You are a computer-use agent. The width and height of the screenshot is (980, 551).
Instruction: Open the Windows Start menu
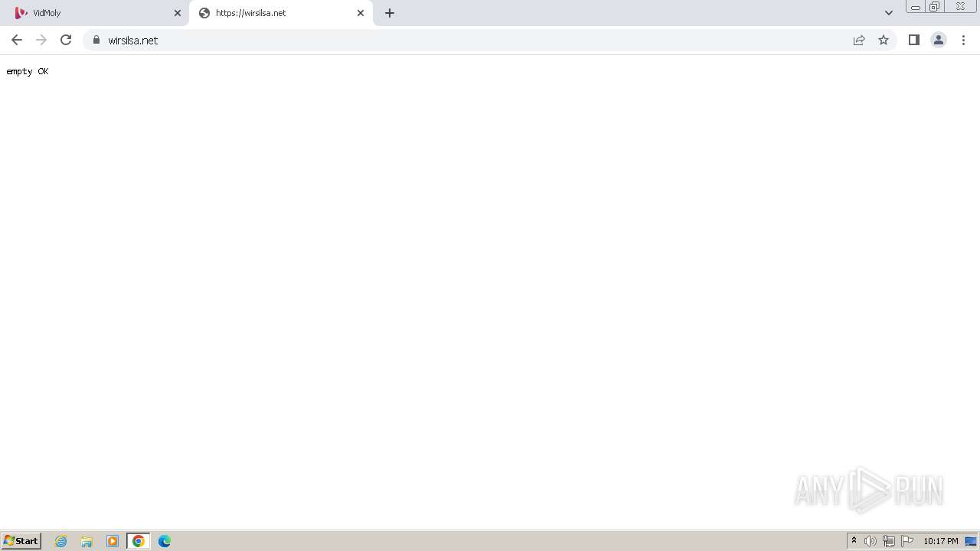pyautogui.click(x=21, y=541)
